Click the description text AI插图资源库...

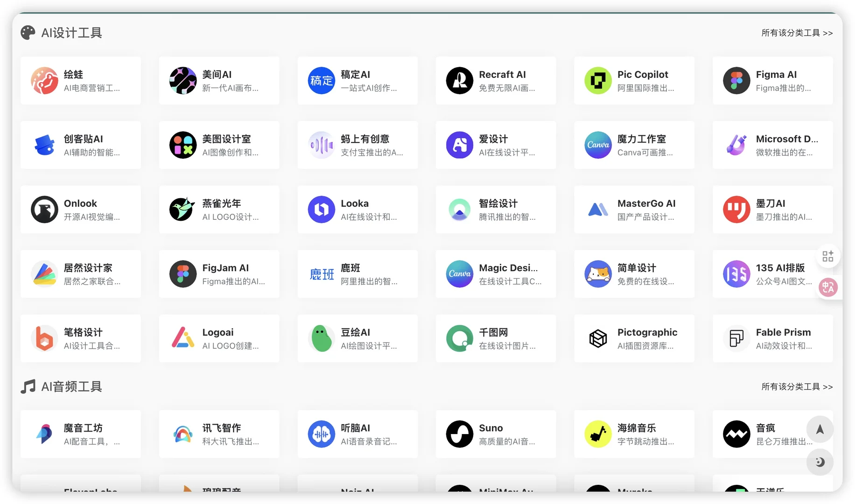(x=645, y=346)
